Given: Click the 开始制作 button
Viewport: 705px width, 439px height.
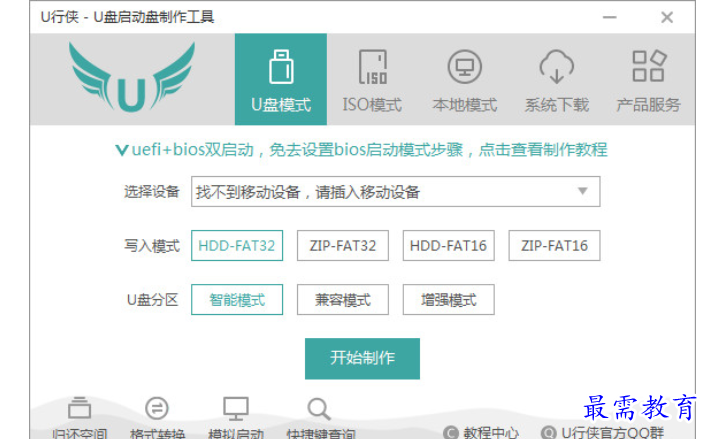Looking at the screenshot, I should pos(362,358).
